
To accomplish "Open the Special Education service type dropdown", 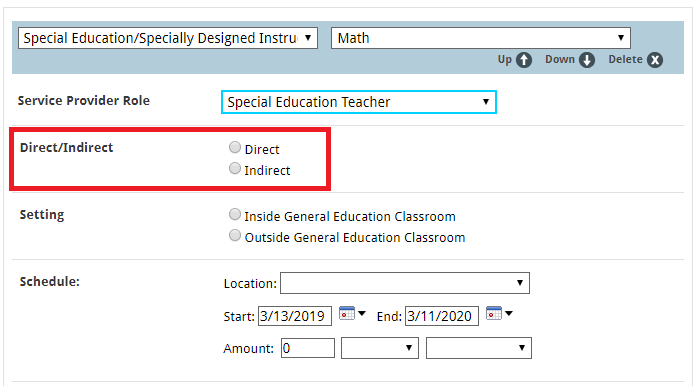I will (x=168, y=38).
